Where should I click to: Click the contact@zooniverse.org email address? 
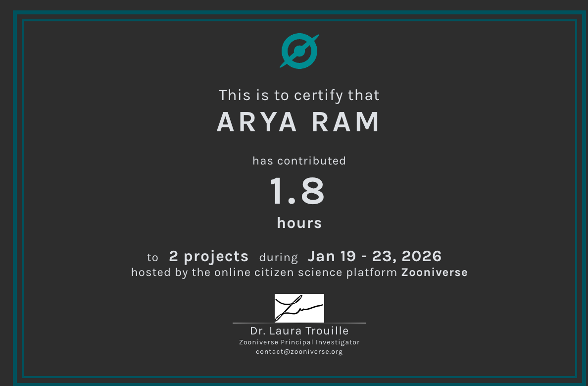click(299, 352)
